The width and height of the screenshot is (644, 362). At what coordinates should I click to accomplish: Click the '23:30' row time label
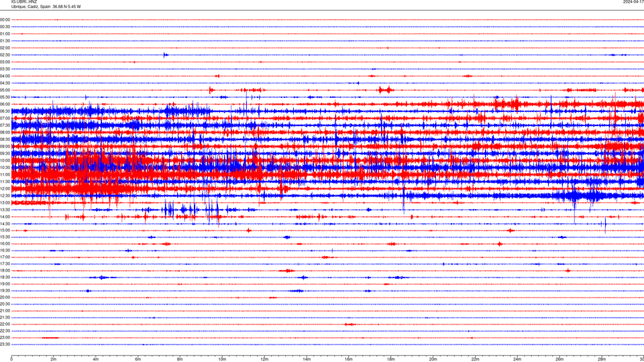[x=5, y=345]
